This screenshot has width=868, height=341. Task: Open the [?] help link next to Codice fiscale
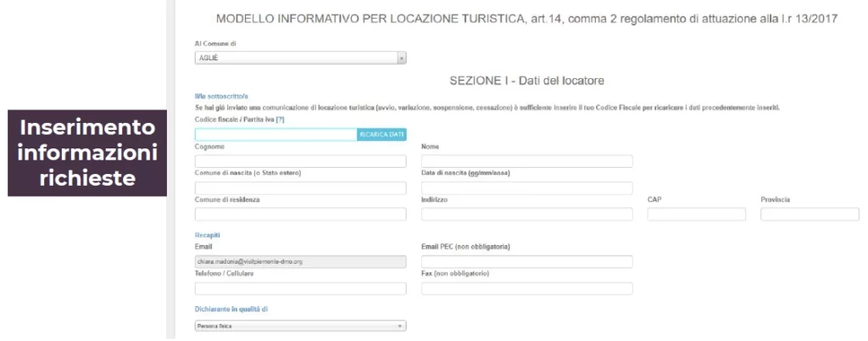pos(280,119)
